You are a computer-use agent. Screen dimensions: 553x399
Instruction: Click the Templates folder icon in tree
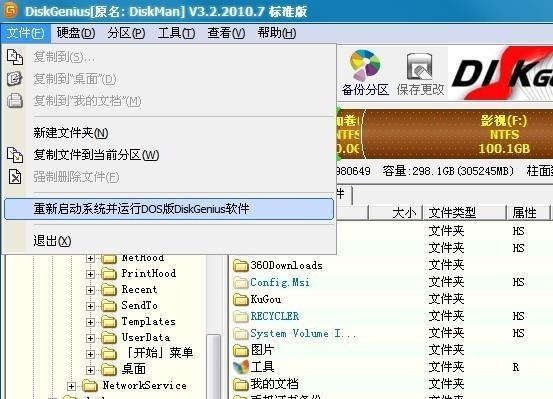pyautogui.click(x=109, y=322)
